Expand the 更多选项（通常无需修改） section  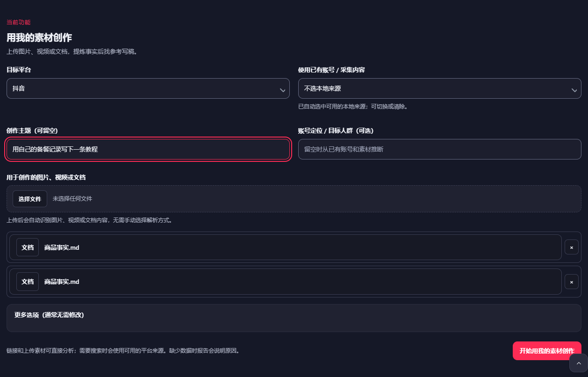coord(294,318)
